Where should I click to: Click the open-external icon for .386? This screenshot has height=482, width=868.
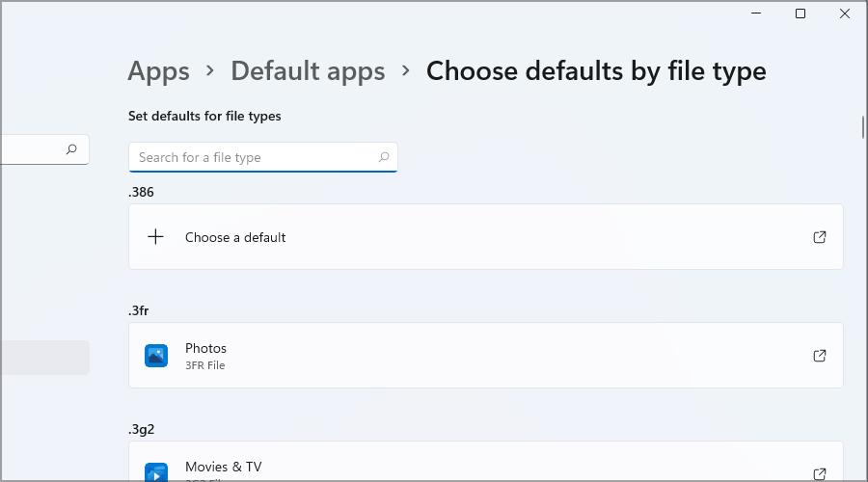coord(820,237)
